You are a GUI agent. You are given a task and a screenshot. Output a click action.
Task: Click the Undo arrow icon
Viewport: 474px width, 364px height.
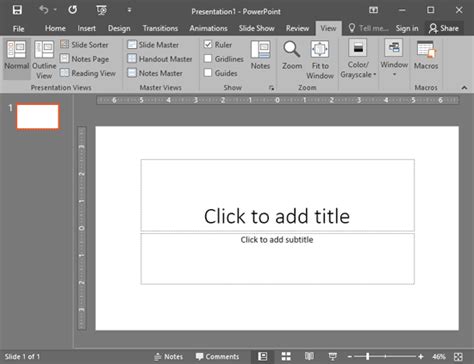44,10
